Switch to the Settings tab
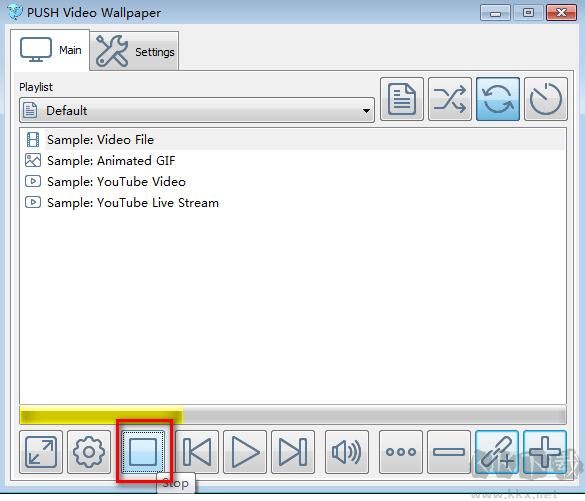585x501 pixels. [x=134, y=51]
